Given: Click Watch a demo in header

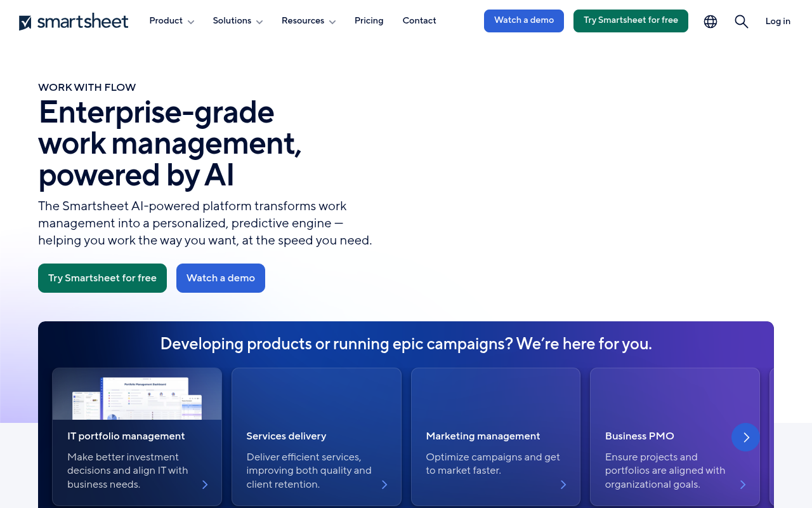Looking at the screenshot, I should pos(524,21).
